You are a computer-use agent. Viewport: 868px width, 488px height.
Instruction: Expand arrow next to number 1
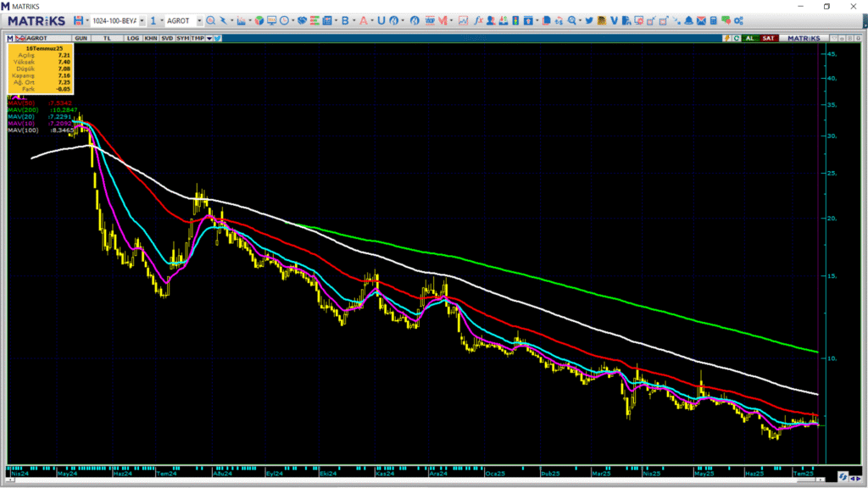pyautogui.click(x=162, y=20)
